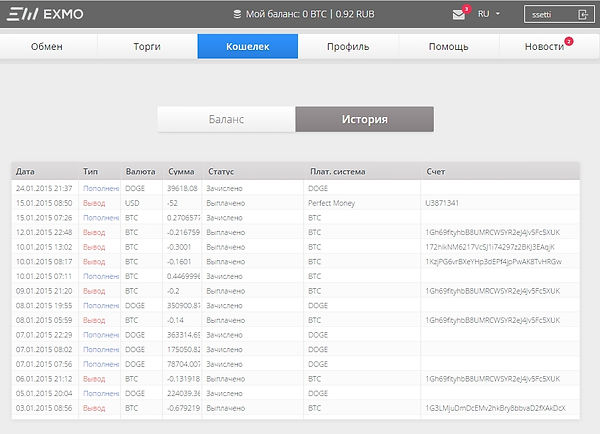600x434 pixels.
Task: Click the date 05.01.2015 20:04
Action: click(44, 393)
